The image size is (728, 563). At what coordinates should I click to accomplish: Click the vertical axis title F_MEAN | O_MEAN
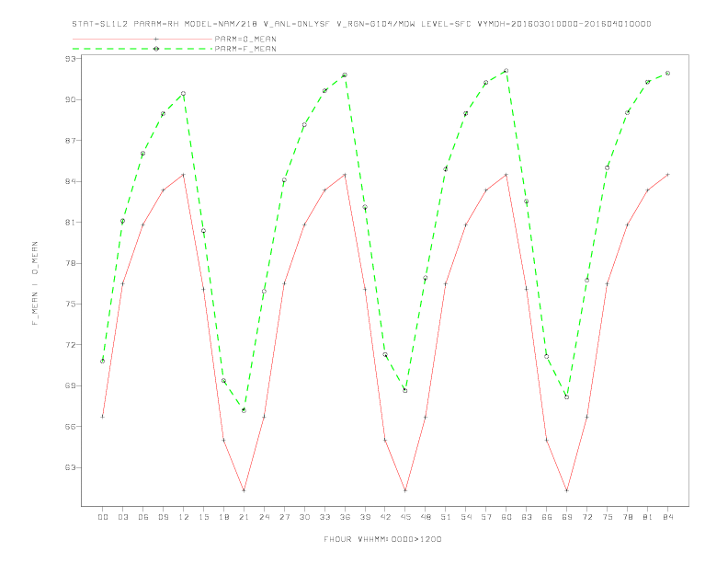[x=35, y=283]
